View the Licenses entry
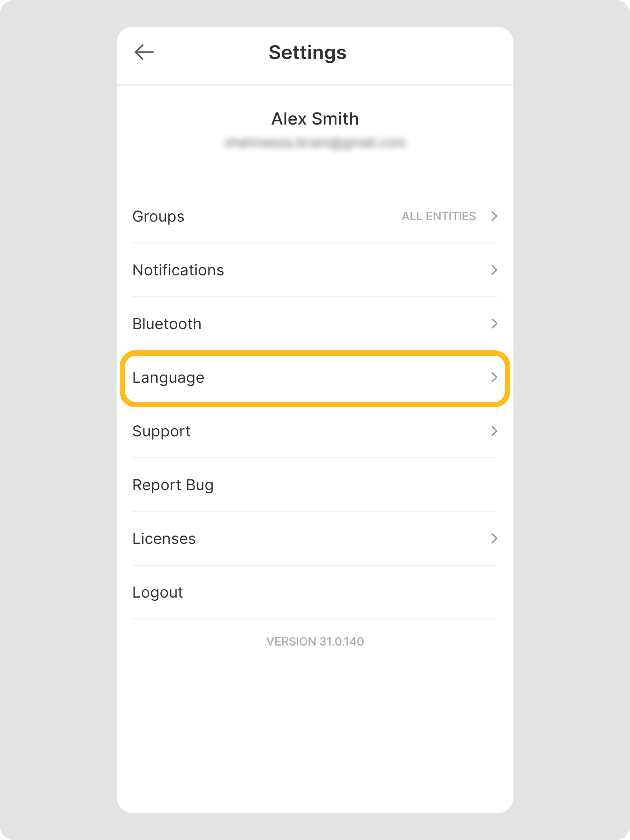This screenshot has height=840, width=630. point(164,539)
